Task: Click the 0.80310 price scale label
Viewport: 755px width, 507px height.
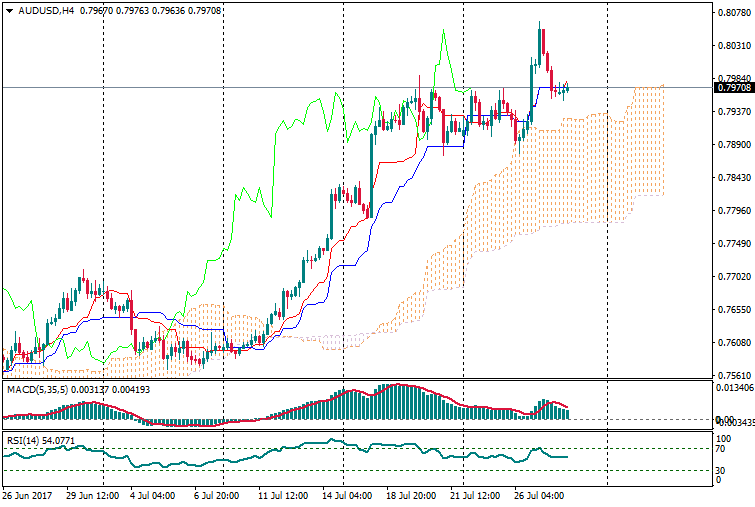Action: (732, 46)
